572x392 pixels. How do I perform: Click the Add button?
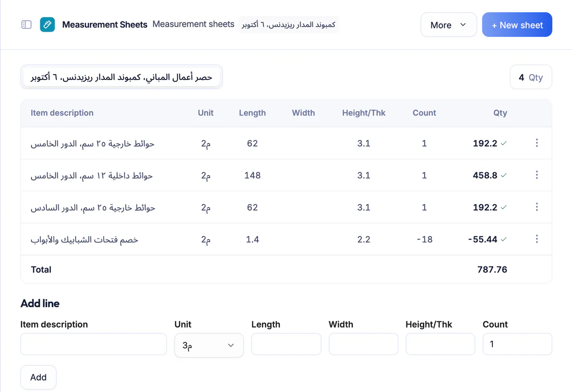click(38, 377)
